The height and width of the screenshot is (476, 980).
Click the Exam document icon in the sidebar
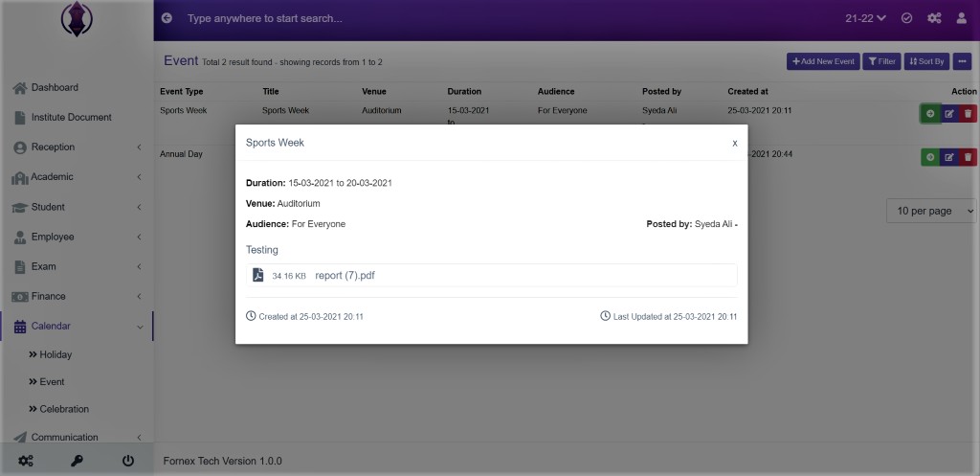[x=20, y=267]
